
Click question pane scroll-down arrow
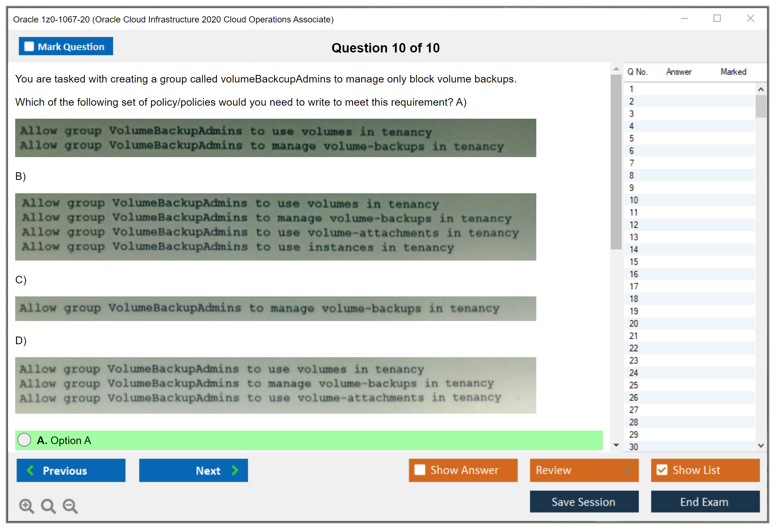[616, 445]
